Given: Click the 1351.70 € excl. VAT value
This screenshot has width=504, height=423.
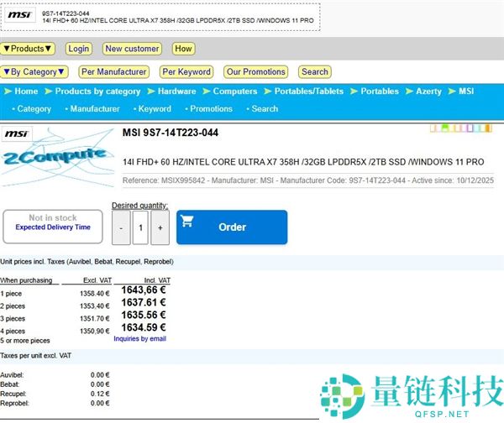Looking at the screenshot, I should pos(95,319).
